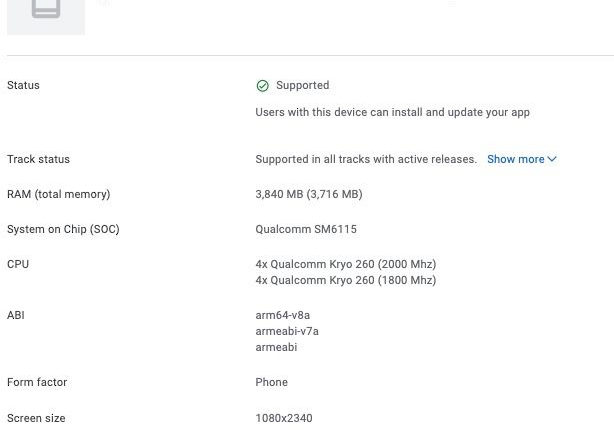Click the 3,840 MB RAM value
Screen dimensions: 614x430
pos(308,194)
